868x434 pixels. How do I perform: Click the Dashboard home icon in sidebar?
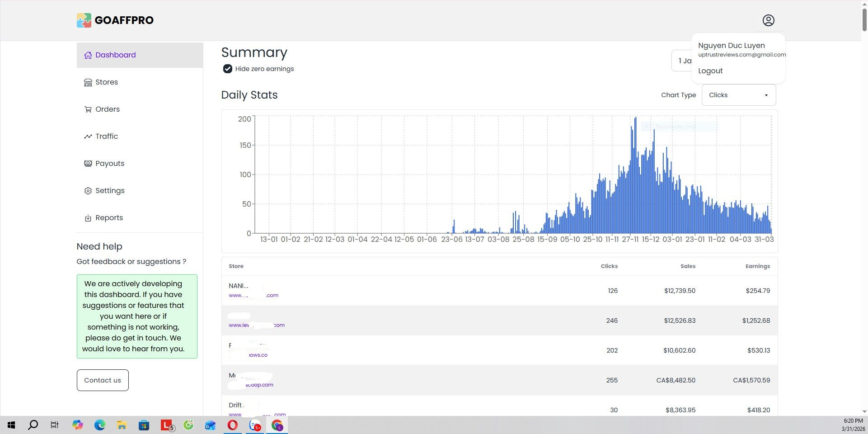(88, 55)
